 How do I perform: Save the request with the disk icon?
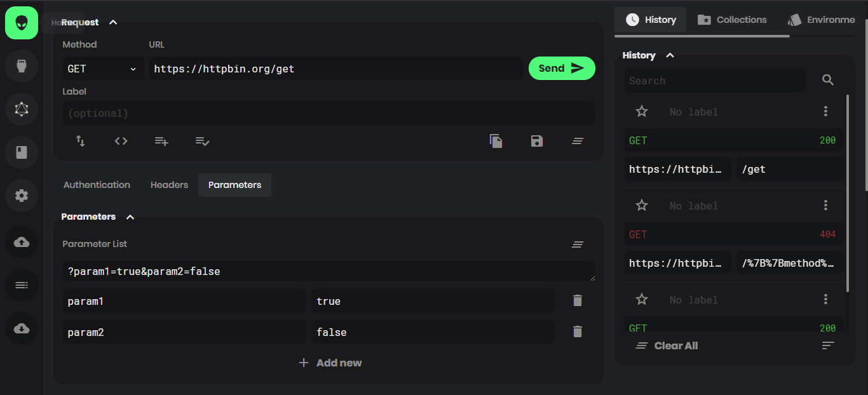pyautogui.click(x=537, y=141)
